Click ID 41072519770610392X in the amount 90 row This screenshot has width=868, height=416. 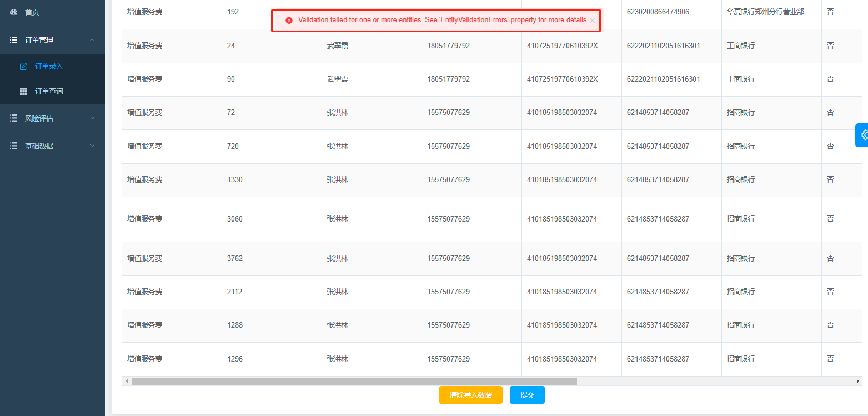click(563, 79)
